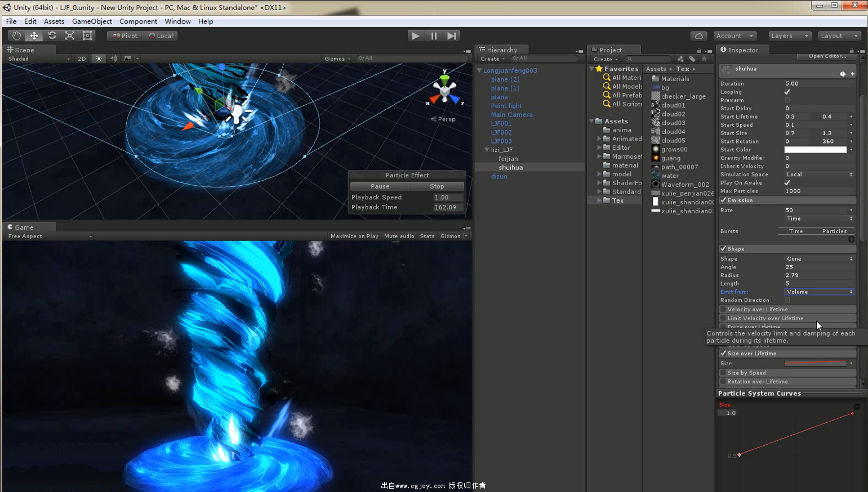Open the emission Time dropdown
868x492 pixels.
click(x=820, y=218)
